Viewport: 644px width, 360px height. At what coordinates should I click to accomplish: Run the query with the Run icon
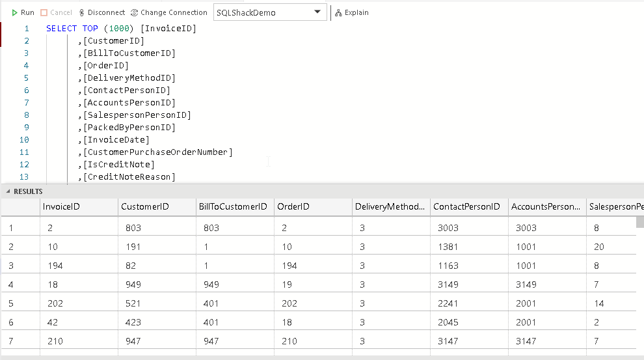pos(15,12)
